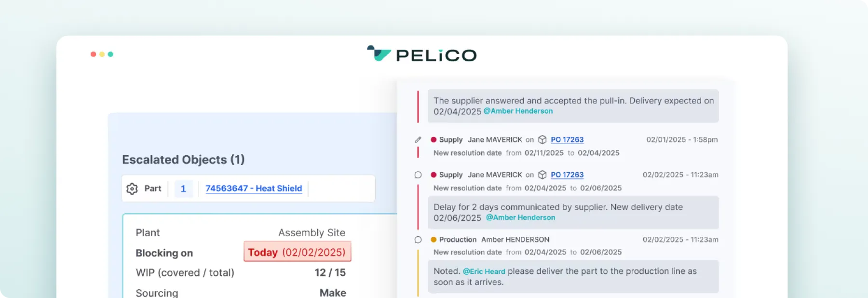Click the @Amber Henderson mention in the delay message

[521, 217]
